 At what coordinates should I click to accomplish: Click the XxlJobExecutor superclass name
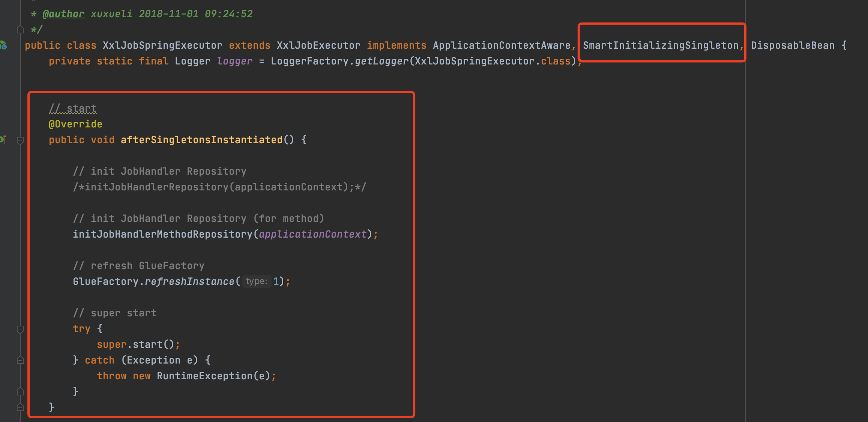[318, 45]
